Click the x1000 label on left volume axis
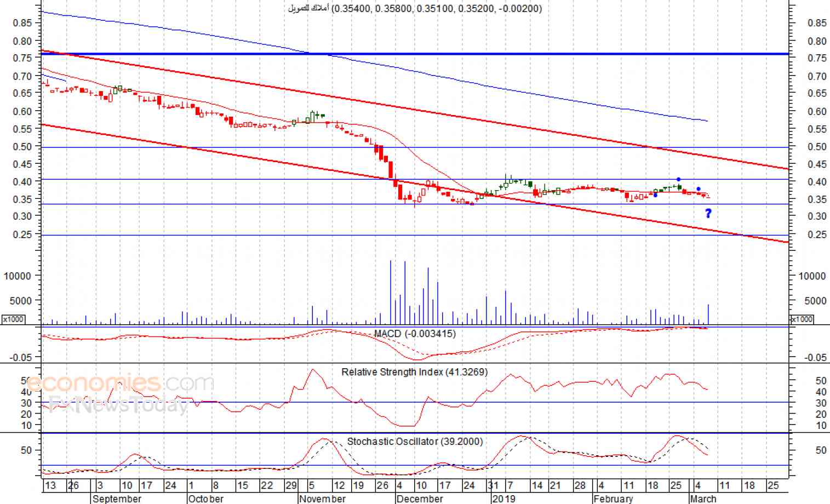This screenshot has width=830, height=504. (13, 319)
